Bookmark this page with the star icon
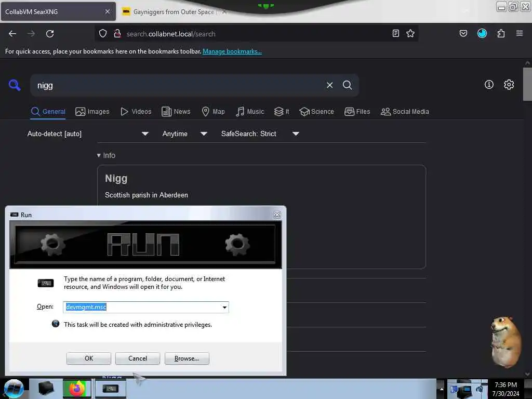This screenshot has width=532, height=399. [x=410, y=33]
